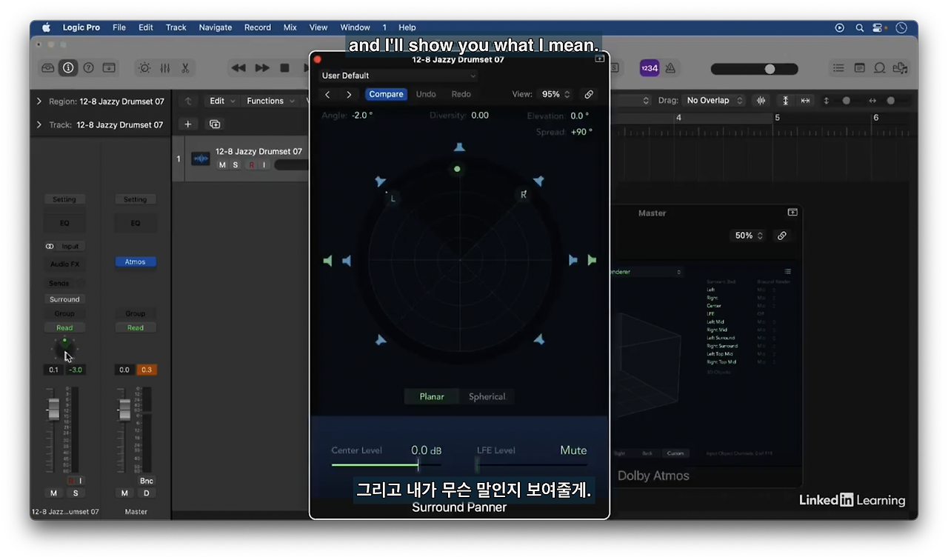Mute the Master channel strip

pyautogui.click(x=124, y=493)
